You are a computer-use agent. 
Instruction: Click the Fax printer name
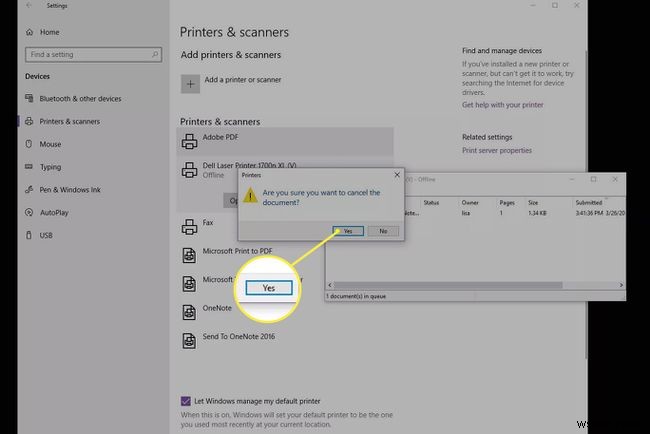pyautogui.click(x=208, y=223)
